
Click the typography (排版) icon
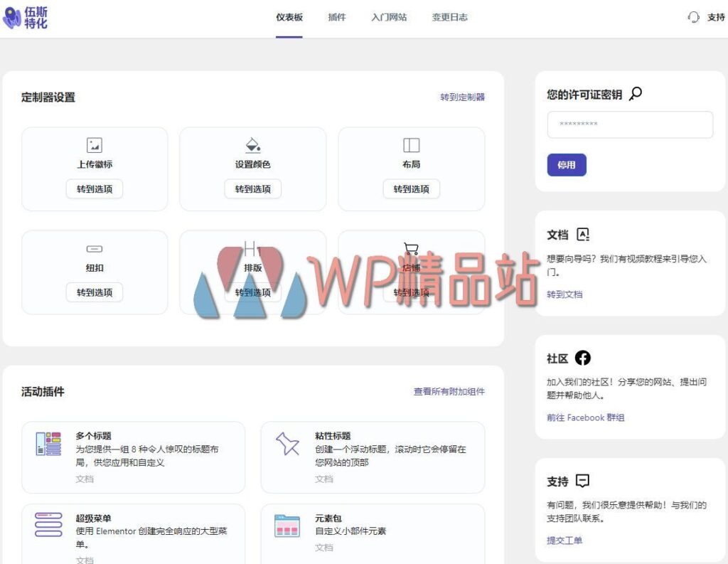tap(252, 249)
